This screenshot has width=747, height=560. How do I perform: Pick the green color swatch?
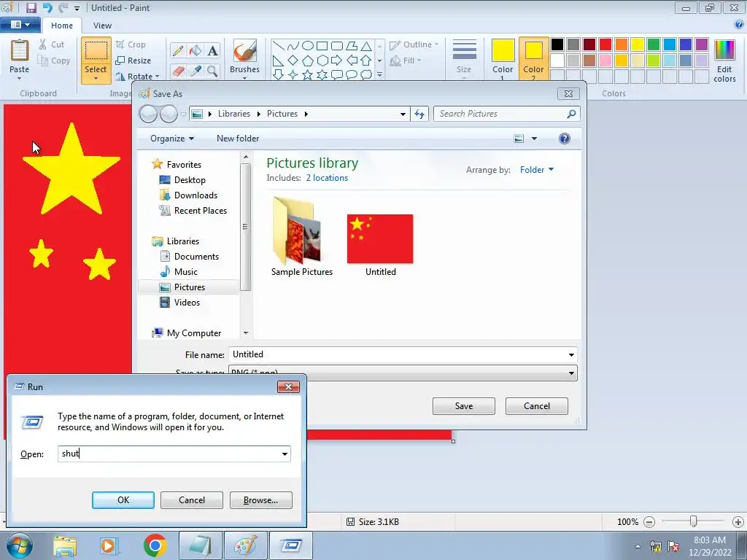tap(654, 44)
